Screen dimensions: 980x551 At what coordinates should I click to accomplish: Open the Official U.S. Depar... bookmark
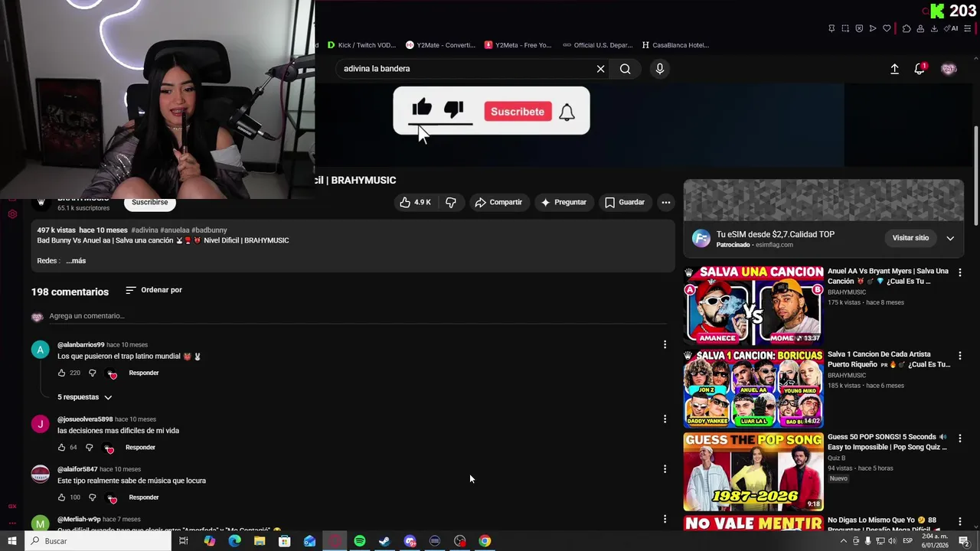(x=598, y=45)
